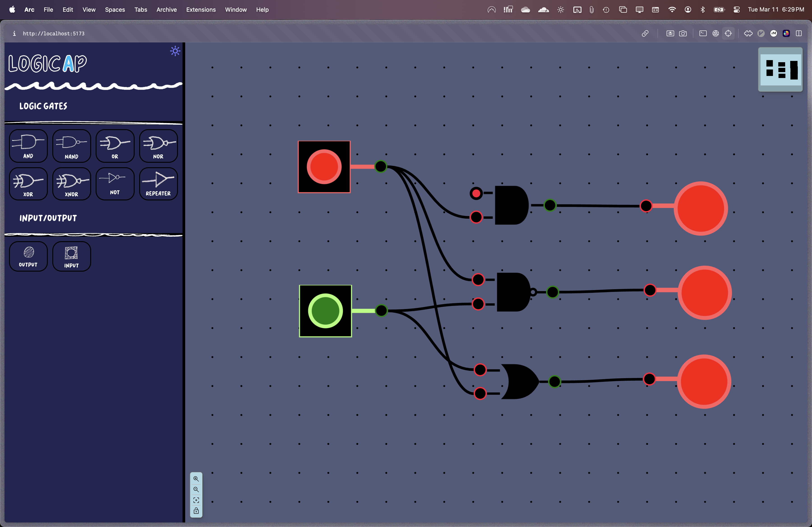Choose the XOR gate tile
The image size is (812, 527).
coord(28,184)
